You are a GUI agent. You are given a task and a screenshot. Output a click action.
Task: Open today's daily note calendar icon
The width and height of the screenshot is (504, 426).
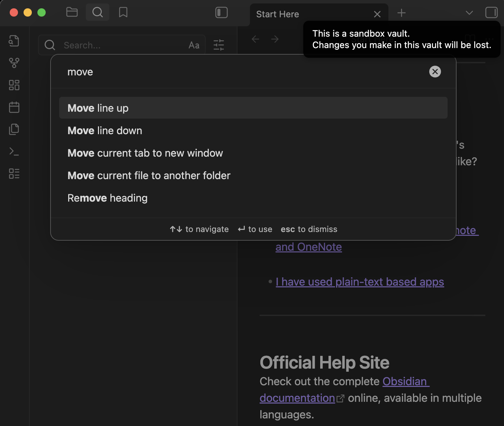(14, 107)
